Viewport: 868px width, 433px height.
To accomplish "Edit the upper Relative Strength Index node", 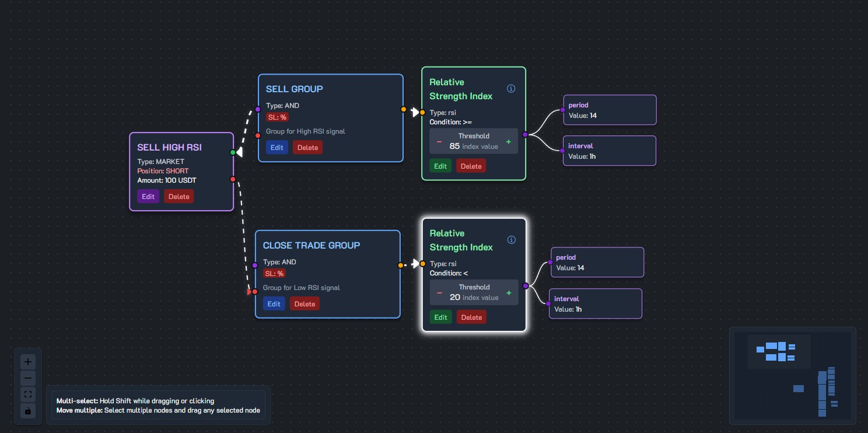I will [x=440, y=166].
